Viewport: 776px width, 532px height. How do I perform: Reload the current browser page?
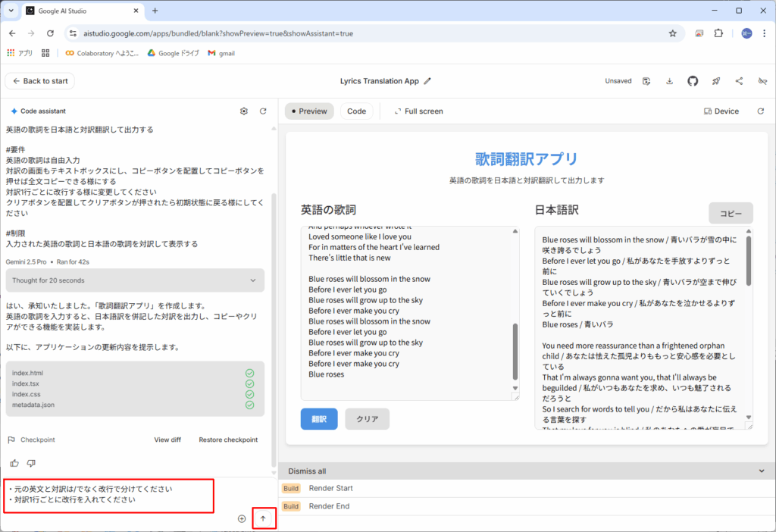pos(50,33)
